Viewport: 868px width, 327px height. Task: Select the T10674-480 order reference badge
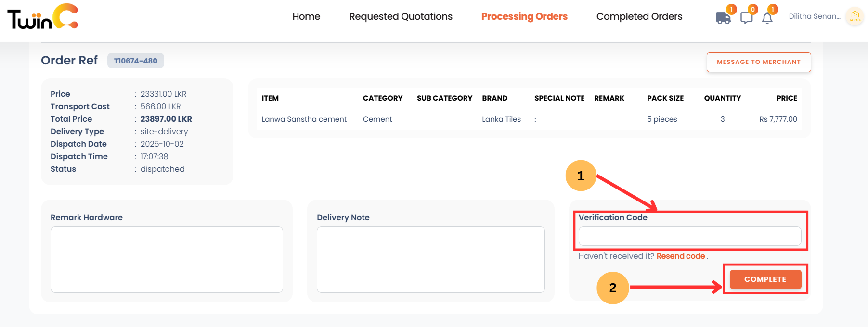pos(135,61)
